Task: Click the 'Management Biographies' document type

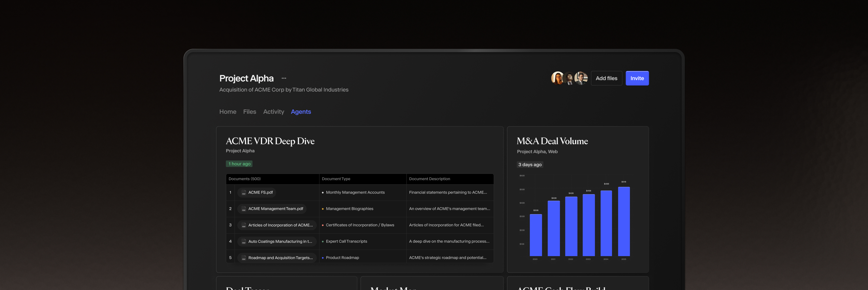Action: pyautogui.click(x=349, y=209)
